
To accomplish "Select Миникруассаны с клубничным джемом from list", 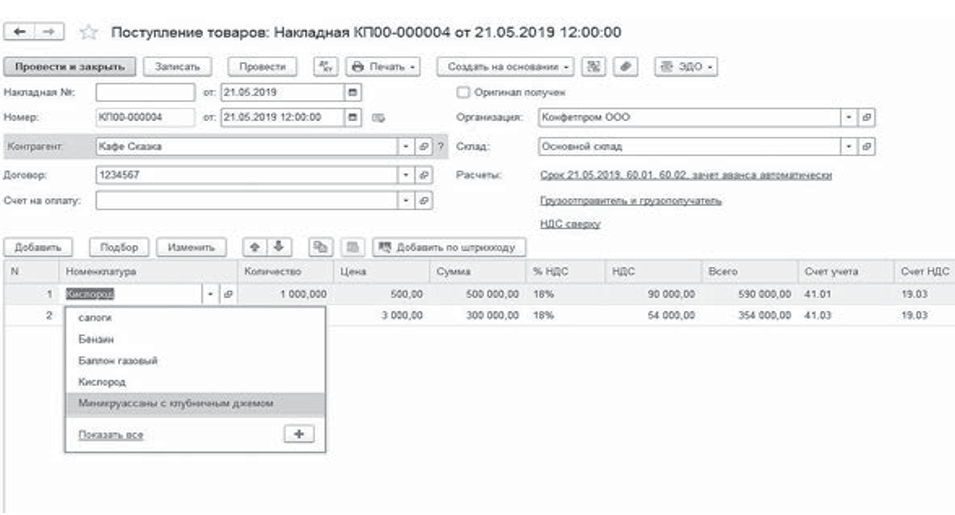I will coord(168,403).
